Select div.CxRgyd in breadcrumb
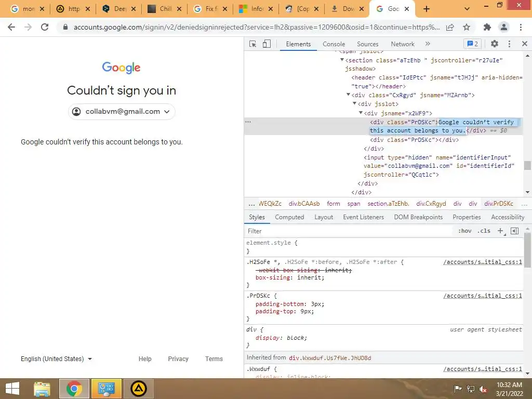Image resolution: width=532 pixels, height=399 pixels. pyautogui.click(x=431, y=204)
